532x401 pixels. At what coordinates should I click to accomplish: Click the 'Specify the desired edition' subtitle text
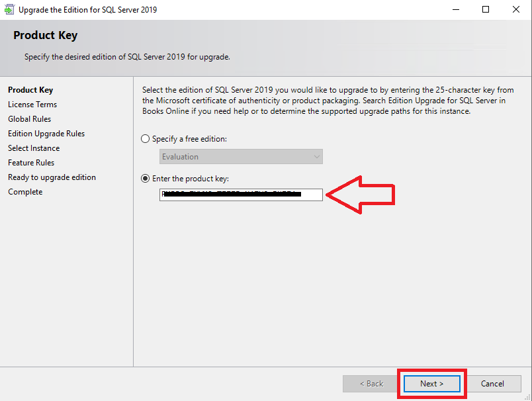coord(127,57)
